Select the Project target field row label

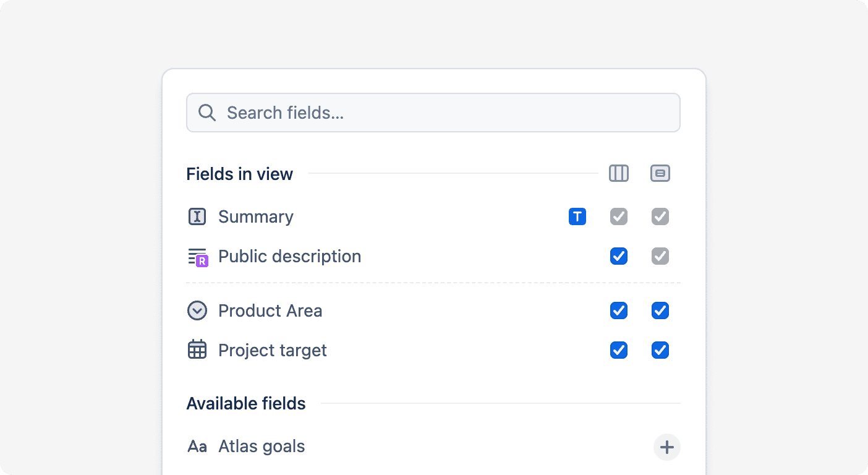pyautogui.click(x=273, y=350)
